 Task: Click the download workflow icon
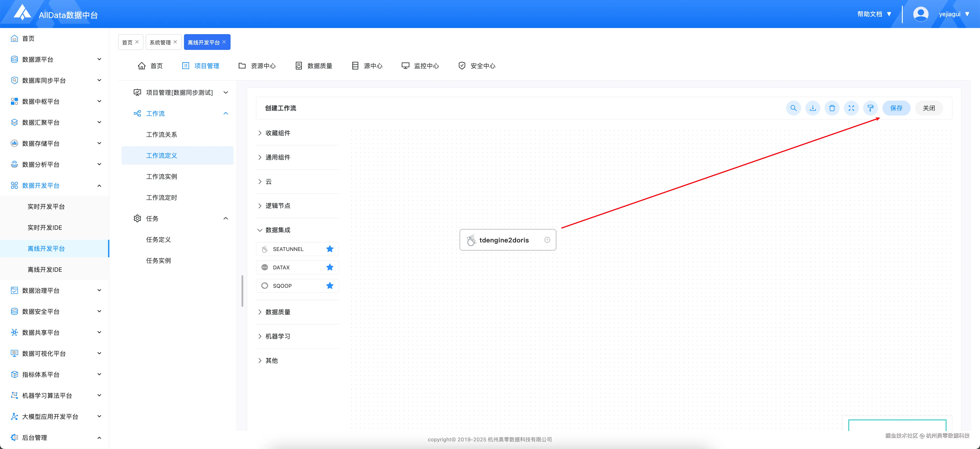(x=813, y=108)
